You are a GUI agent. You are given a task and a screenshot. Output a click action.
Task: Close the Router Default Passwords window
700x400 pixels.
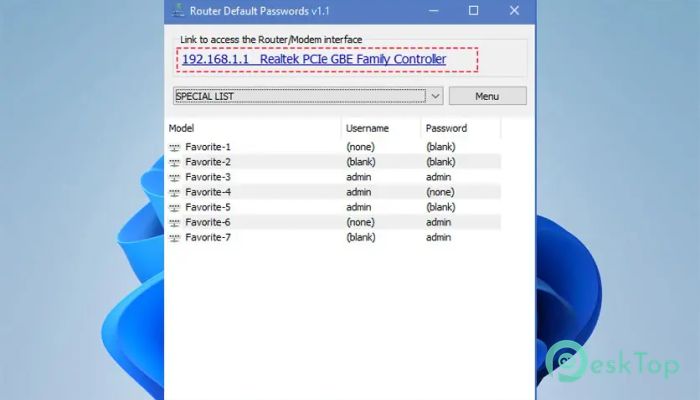[x=514, y=11]
